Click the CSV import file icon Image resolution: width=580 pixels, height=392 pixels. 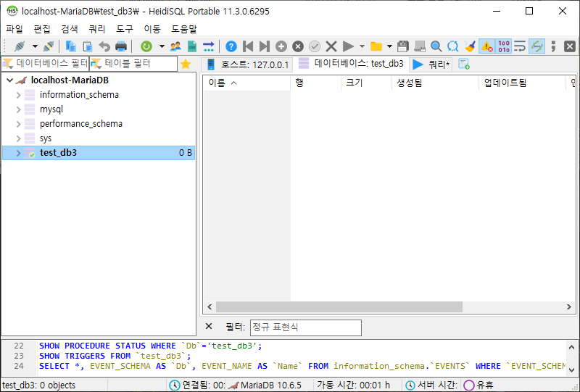point(192,46)
